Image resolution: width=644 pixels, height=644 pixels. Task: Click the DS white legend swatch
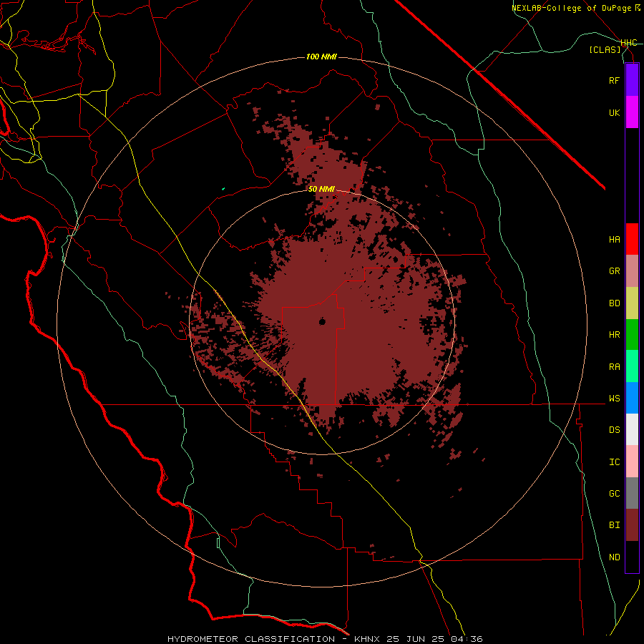(x=632, y=429)
